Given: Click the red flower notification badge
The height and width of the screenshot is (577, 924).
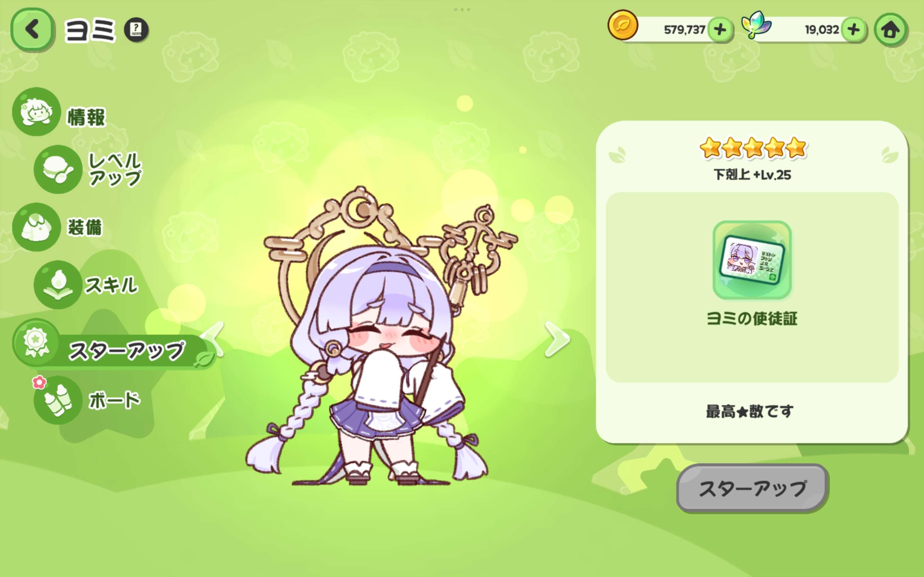Looking at the screenshot, I should (39, 382).
